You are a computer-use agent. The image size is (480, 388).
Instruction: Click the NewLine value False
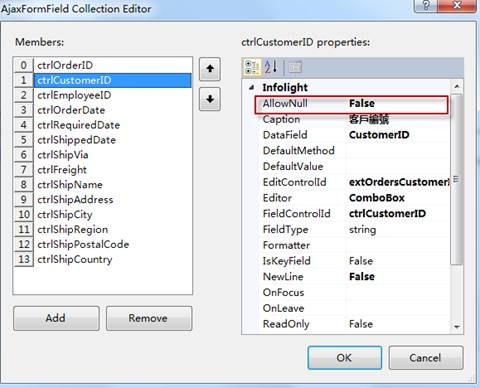click(x=362, y=277)
